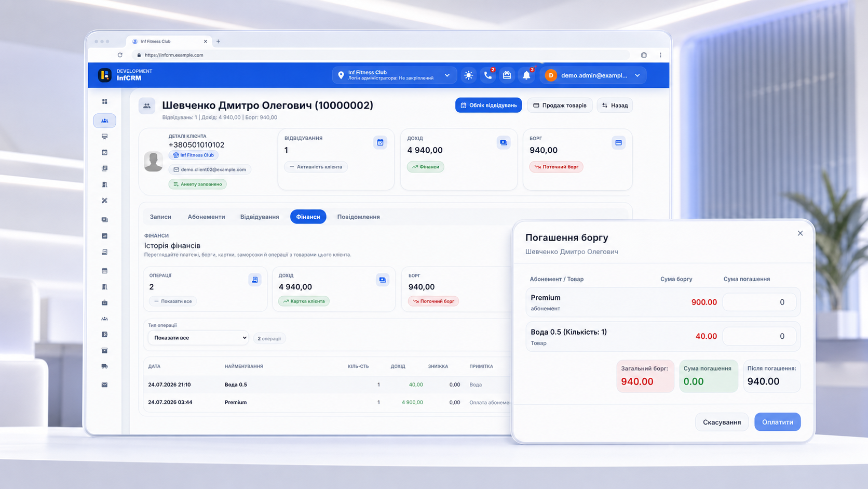Switch to the Записи tab
Screen dimensions: 868x489
[160, 217]
